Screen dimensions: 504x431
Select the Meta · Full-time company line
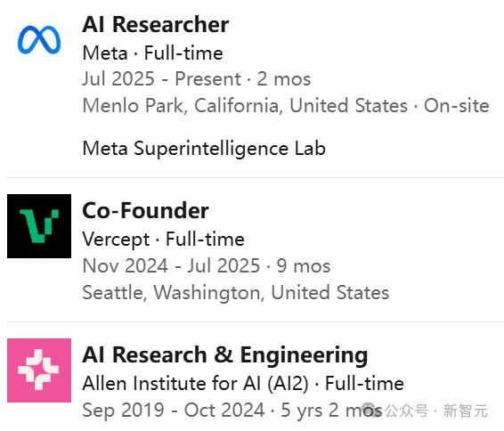click(x=152, y=53)
